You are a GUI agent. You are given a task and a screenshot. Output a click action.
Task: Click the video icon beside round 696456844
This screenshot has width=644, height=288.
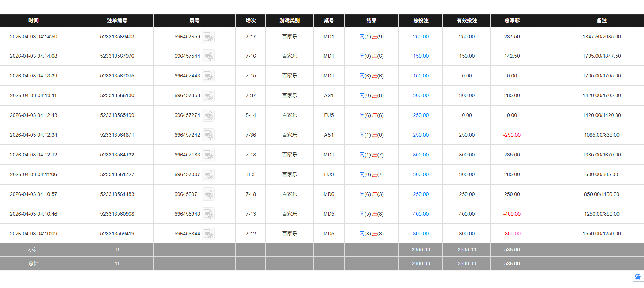click(x=208, y=234)
